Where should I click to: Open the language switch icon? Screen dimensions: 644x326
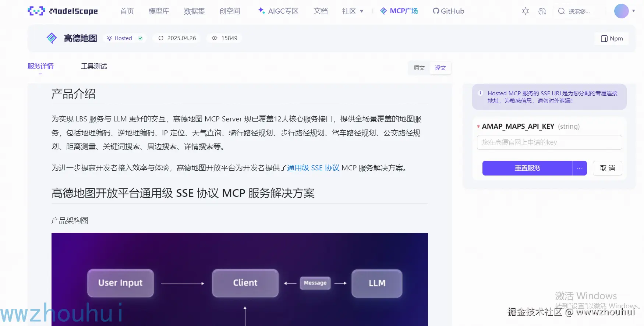542,11
